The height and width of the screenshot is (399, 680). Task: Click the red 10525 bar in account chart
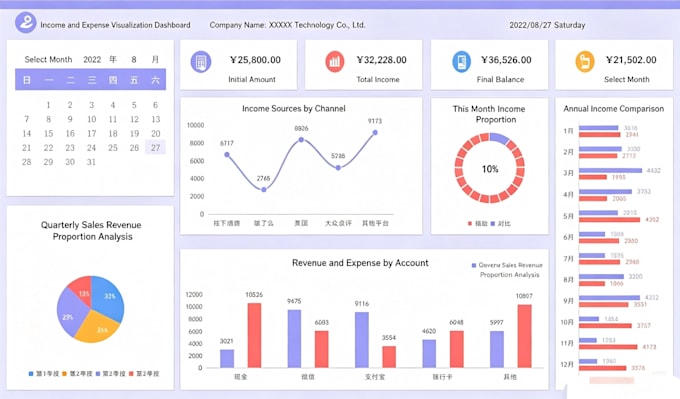click(254, 335)
